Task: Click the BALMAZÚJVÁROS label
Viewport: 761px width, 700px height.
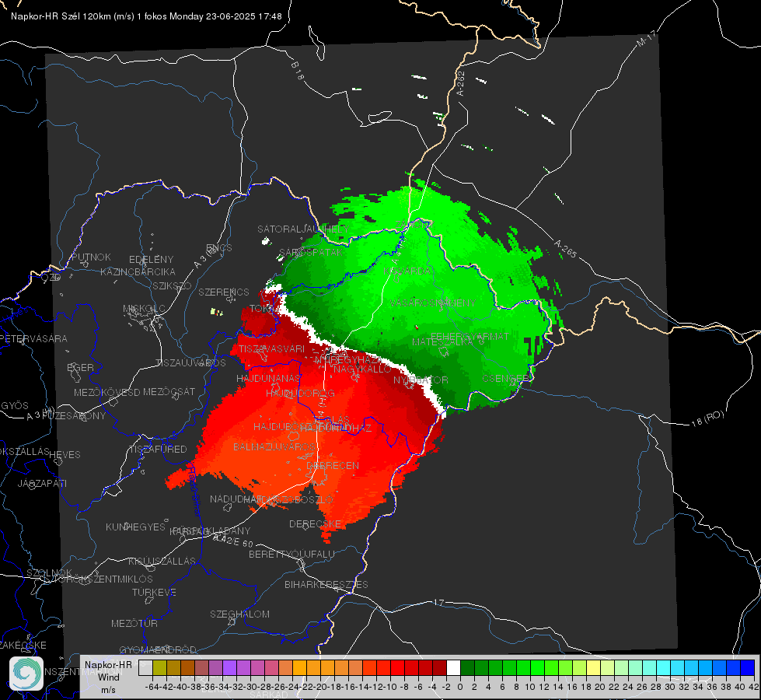Action: [x=274, y=447]
